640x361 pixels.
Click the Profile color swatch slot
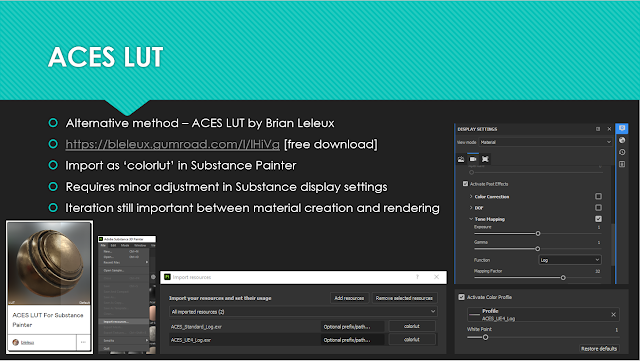point(474,314)
